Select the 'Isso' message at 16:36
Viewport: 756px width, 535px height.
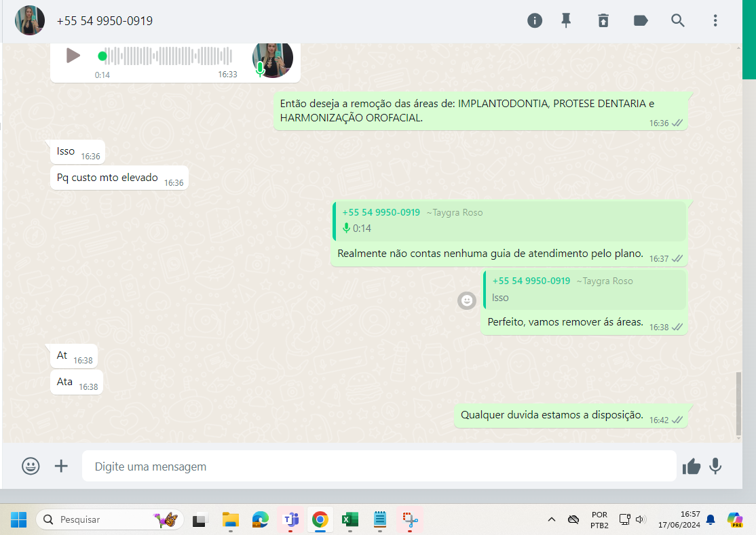pyautogui.click(x=77, y=152)
